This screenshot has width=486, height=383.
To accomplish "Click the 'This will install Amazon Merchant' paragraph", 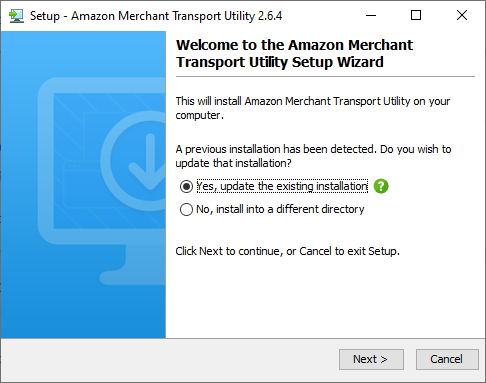I will pyautogui.click(x=313, y=108).
